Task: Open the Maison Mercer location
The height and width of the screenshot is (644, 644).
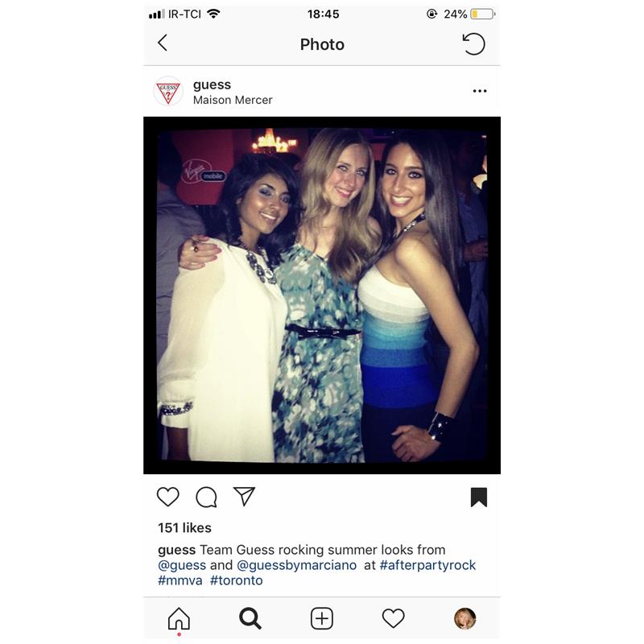Action: point(233,100)
